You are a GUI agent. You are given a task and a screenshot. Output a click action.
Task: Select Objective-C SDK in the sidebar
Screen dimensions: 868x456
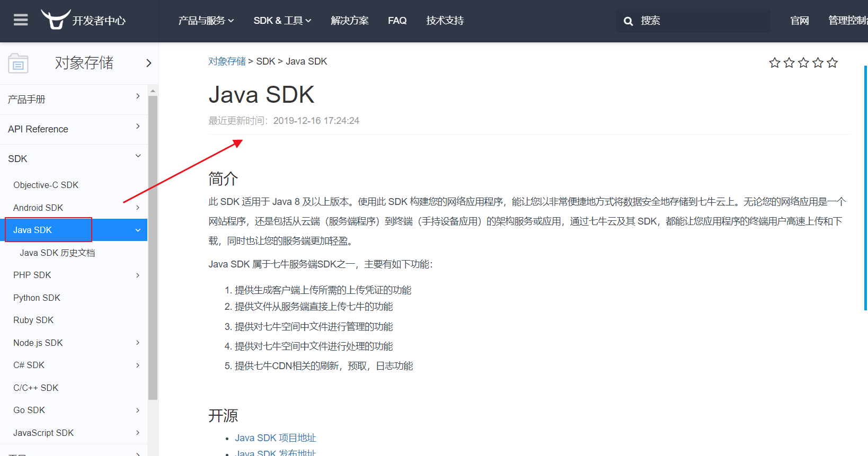coord(46,185)
